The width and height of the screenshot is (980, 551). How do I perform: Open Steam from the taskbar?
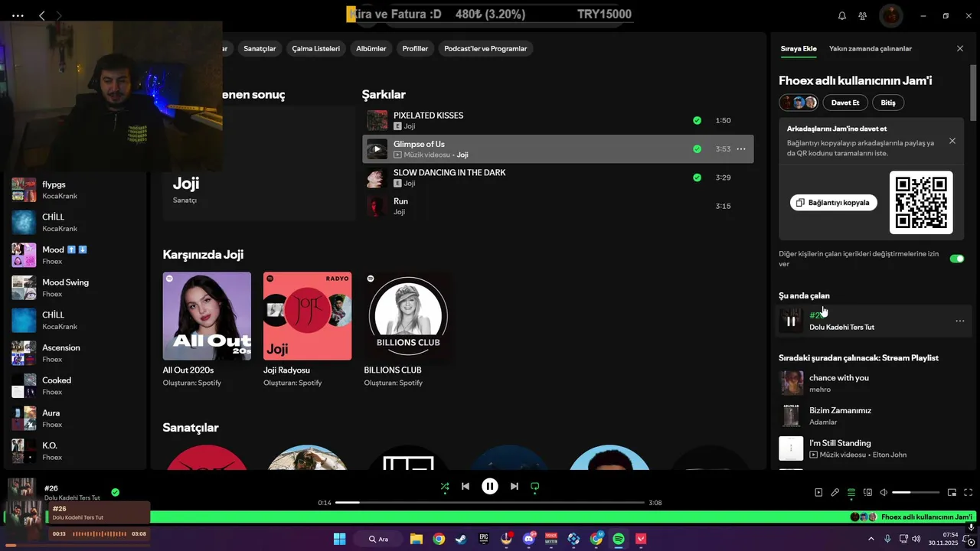click(x=461, y=539)
